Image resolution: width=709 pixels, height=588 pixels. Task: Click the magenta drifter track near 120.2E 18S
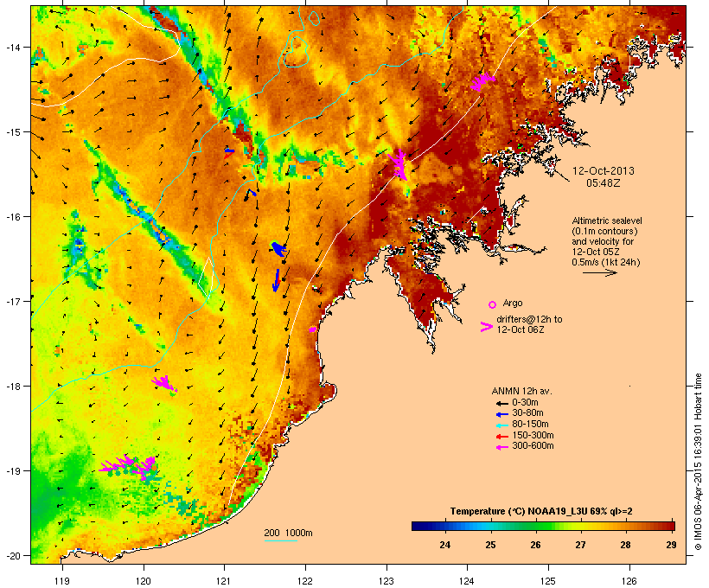pyautogui.click(x=164, y=384)
